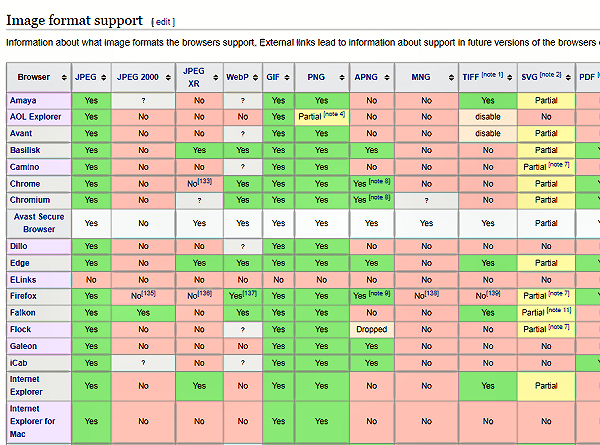This screenshot has height=445, width=600.
Task: Sort by SVG column arrows
Action: click(x=568, y=77)
